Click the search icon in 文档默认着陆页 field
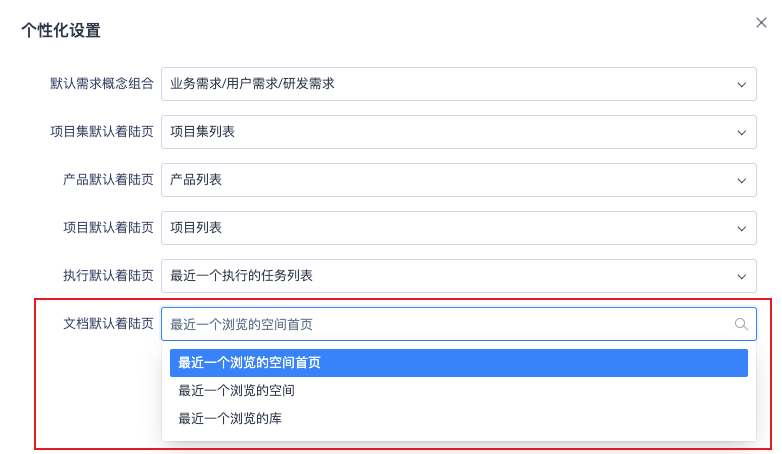782x454 pixels. tap(741, 324)
